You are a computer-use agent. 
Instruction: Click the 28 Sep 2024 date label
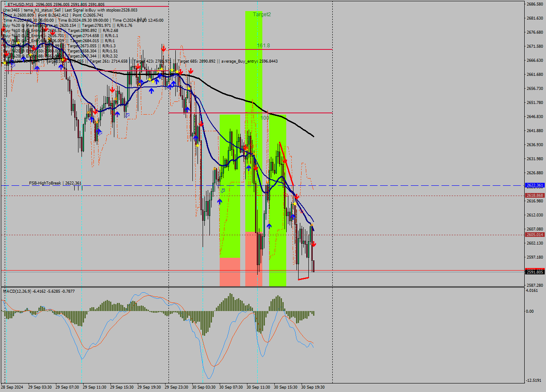pyautogui.click(x=12, y=387)
